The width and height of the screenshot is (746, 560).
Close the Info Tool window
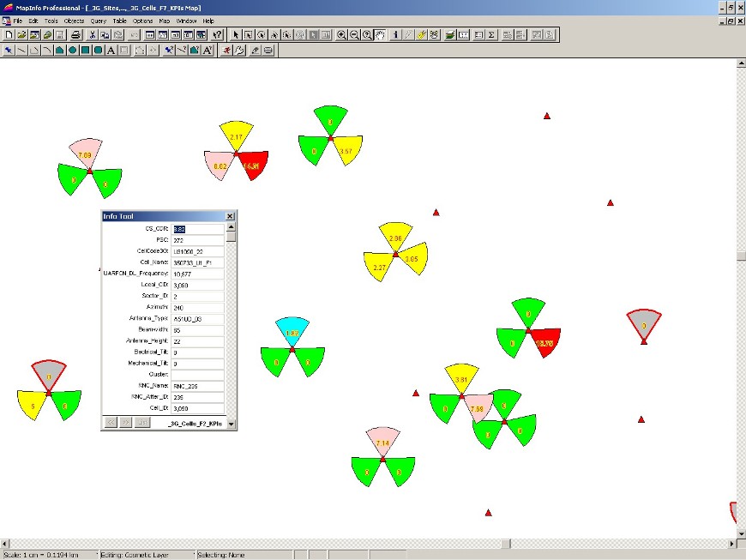click(230, 217)
